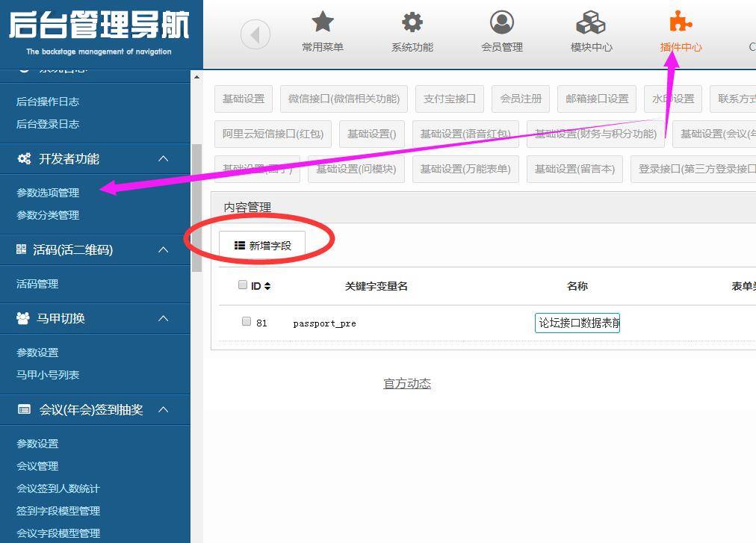Open 会议管理 in sidebar
The width and height of the screenshot is (756, 543).
37,466
